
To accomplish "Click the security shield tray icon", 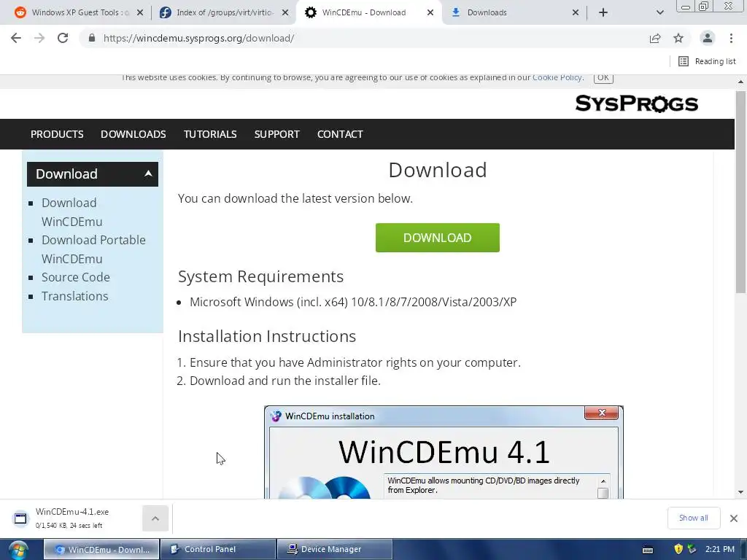I will click(678, 550).
